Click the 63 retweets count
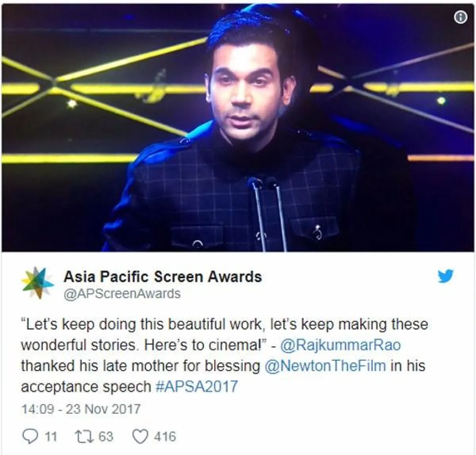The image size is (476, 455). click(x=106, y=437)
